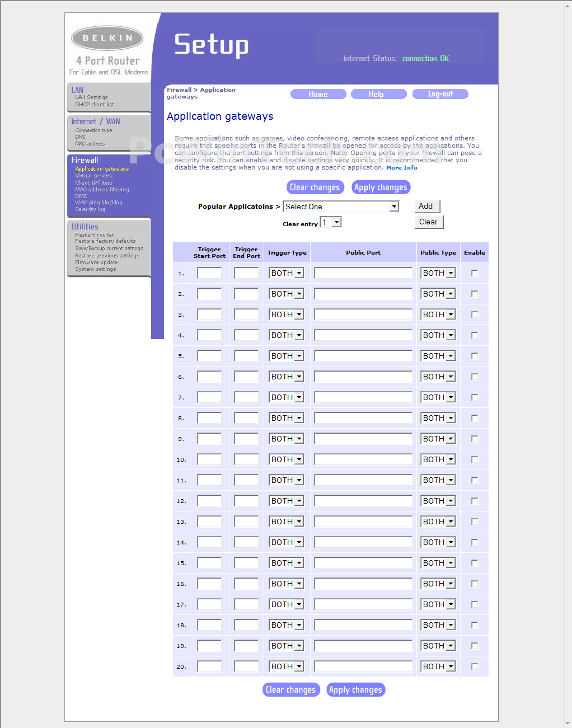Focus Trigger Start Port field in row 1
Viewport: 572px width, 728px height.
point(209,273)
